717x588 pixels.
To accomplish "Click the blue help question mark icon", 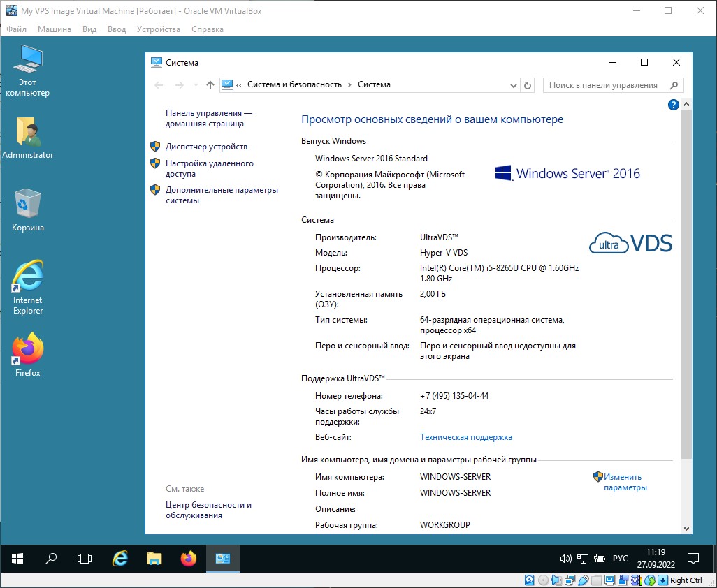I will [x=674, y=105].
